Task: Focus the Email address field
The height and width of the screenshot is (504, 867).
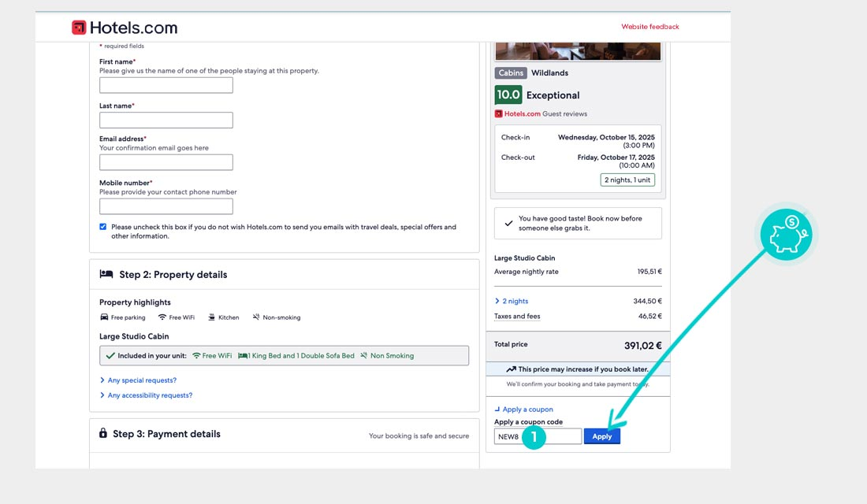Action: coord(166,162)
